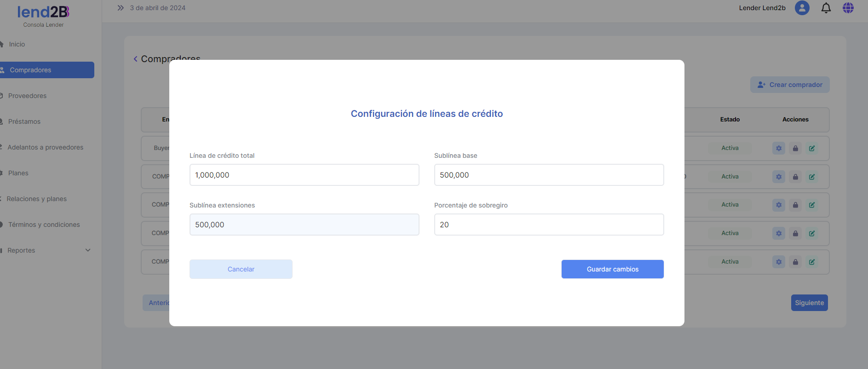
Task: Click the Cancelar button
Action: [x=241, y=269]
